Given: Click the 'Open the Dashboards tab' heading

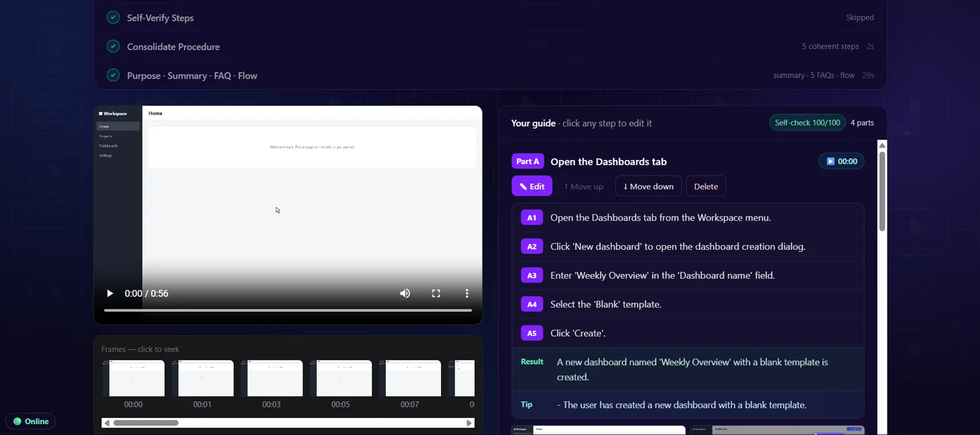Looking at the screenshot, I should tap(608, 162).
